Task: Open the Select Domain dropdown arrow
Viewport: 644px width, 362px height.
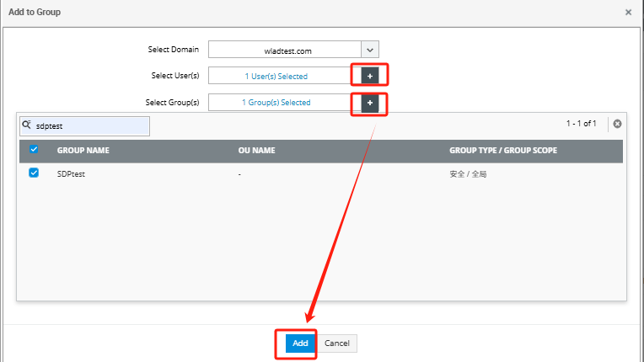Action: 370,50
